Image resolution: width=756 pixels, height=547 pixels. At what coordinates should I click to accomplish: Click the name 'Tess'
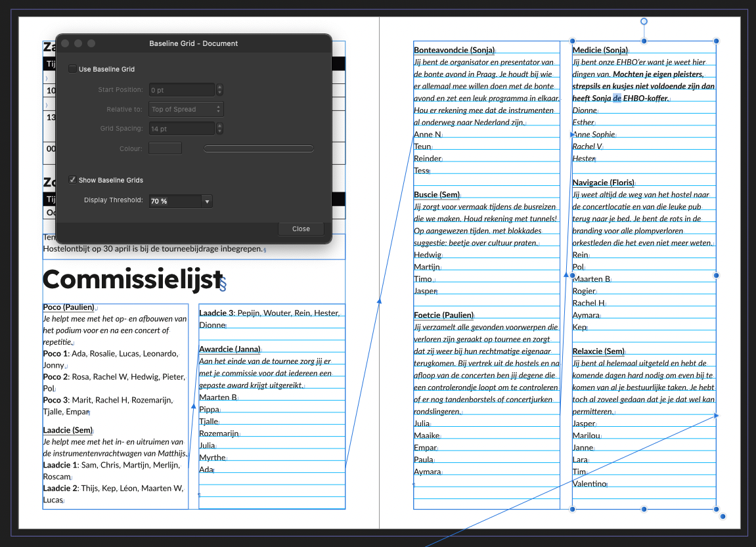422,170
